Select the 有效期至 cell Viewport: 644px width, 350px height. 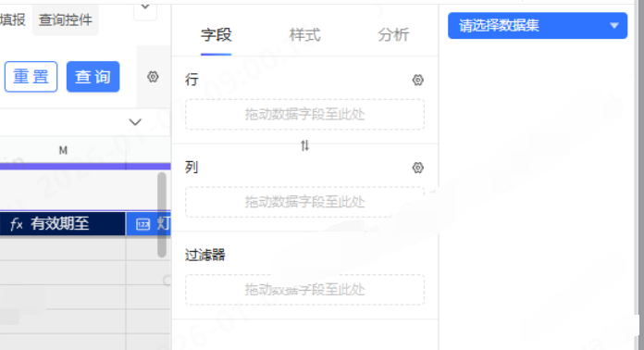(62, 224)
